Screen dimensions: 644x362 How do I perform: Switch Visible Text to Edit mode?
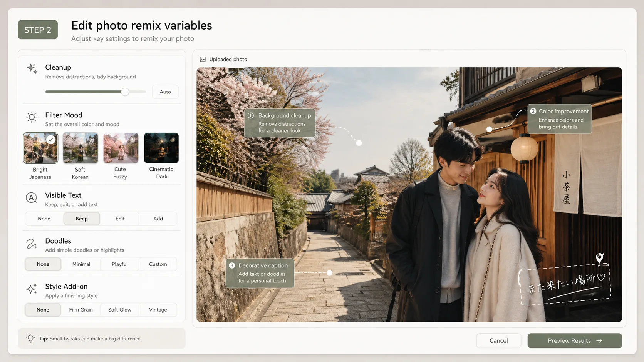(x=119, y=218)
